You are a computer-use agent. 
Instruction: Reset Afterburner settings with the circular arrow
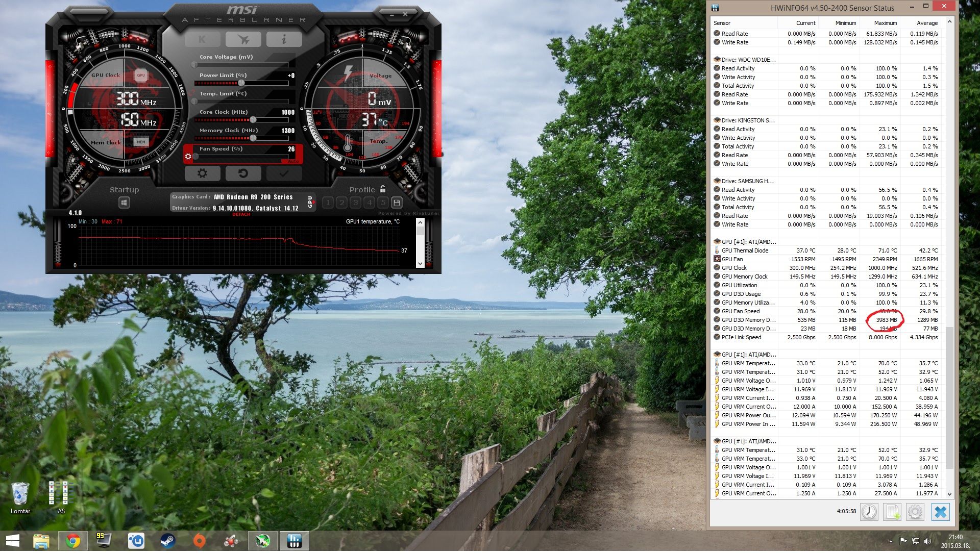(243, 173)
